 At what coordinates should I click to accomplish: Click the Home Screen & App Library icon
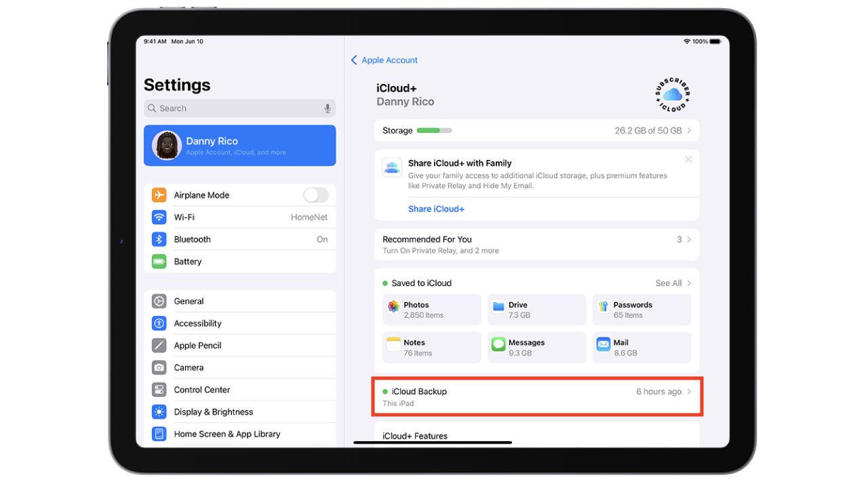[159, 434]
